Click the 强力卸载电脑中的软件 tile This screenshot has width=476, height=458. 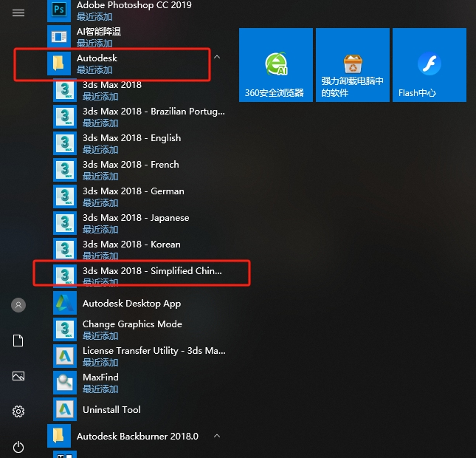pyautogui.click(x=352, y=65)
